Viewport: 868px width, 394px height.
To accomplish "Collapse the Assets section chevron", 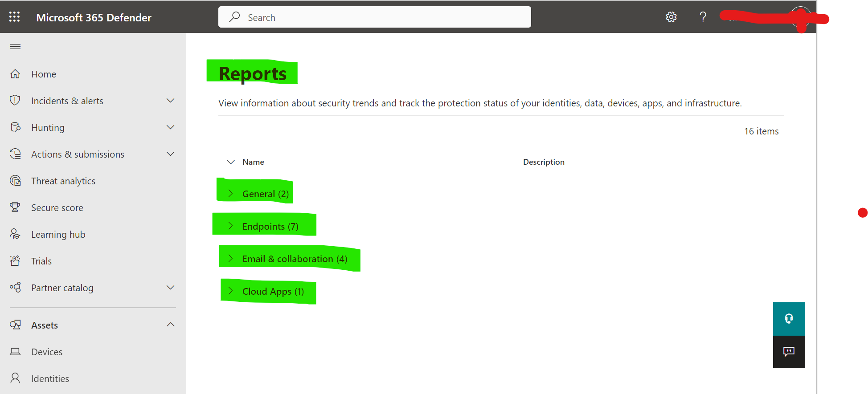I will click(x=170, y=325).
